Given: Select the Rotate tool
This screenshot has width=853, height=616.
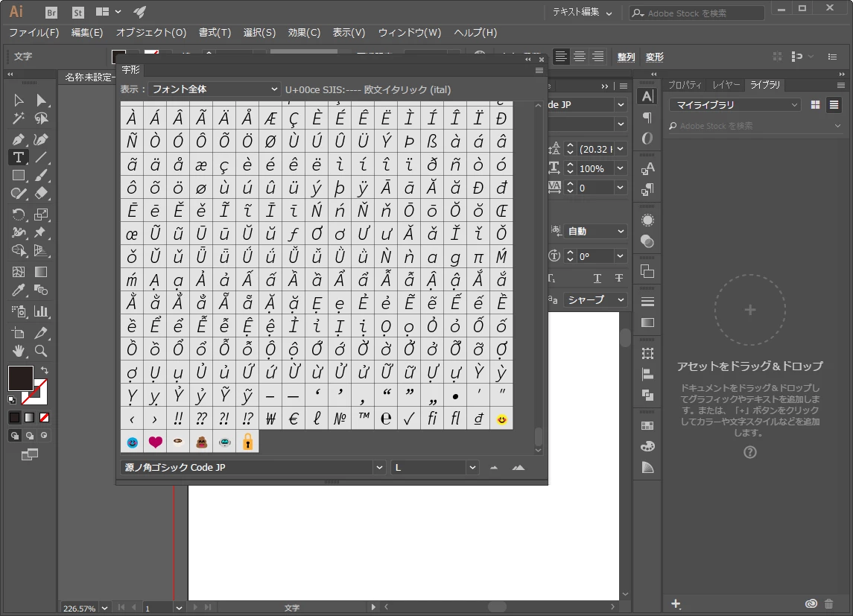Looking at the screenshot, I should coord(18,215).
